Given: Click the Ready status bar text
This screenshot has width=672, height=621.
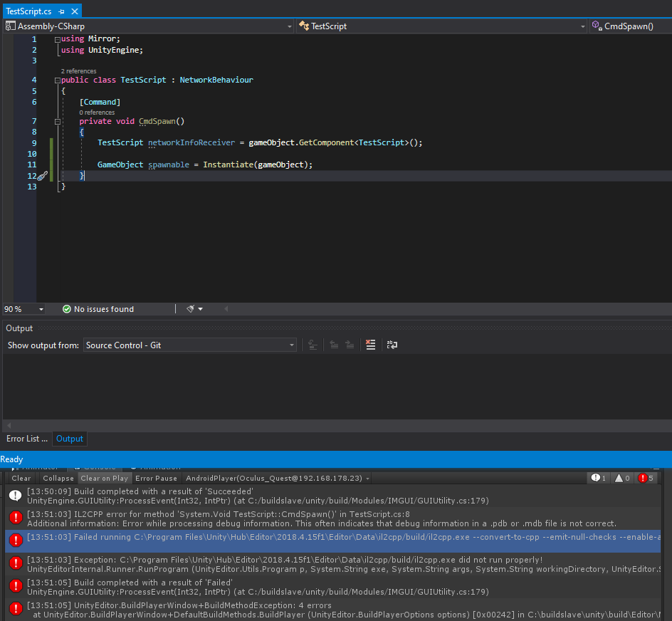Looking at the screenshot, I should coord(11,459).
